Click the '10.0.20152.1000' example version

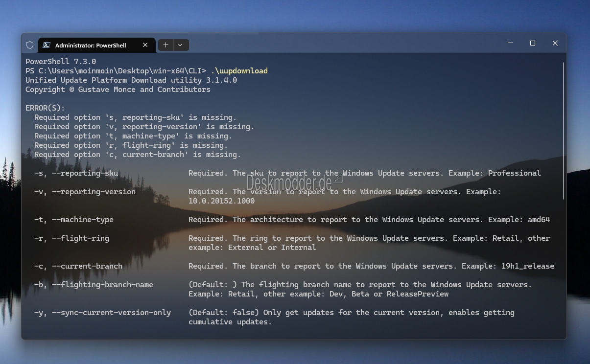tap(222, 201)
